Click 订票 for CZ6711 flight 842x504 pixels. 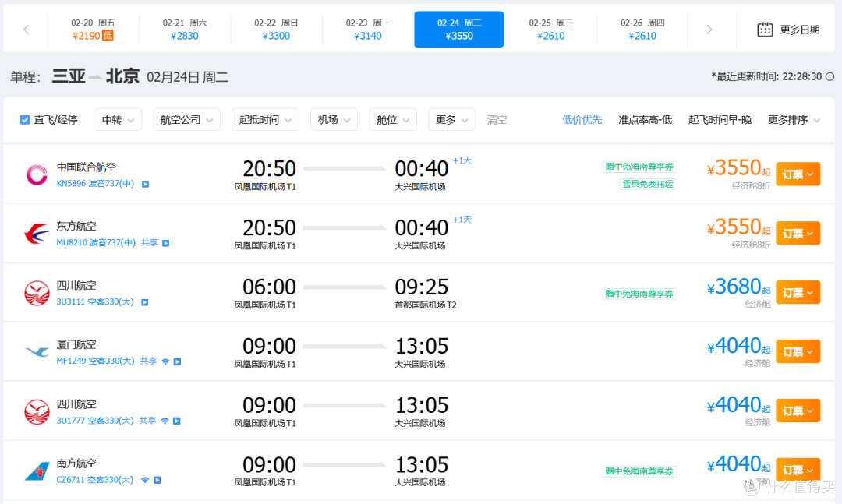pyautogui.click(x=798, y=470)
